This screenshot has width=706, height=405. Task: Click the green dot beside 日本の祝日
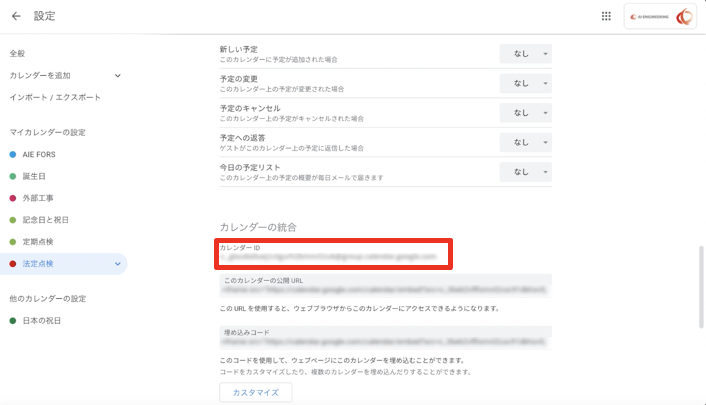(13, 320)
